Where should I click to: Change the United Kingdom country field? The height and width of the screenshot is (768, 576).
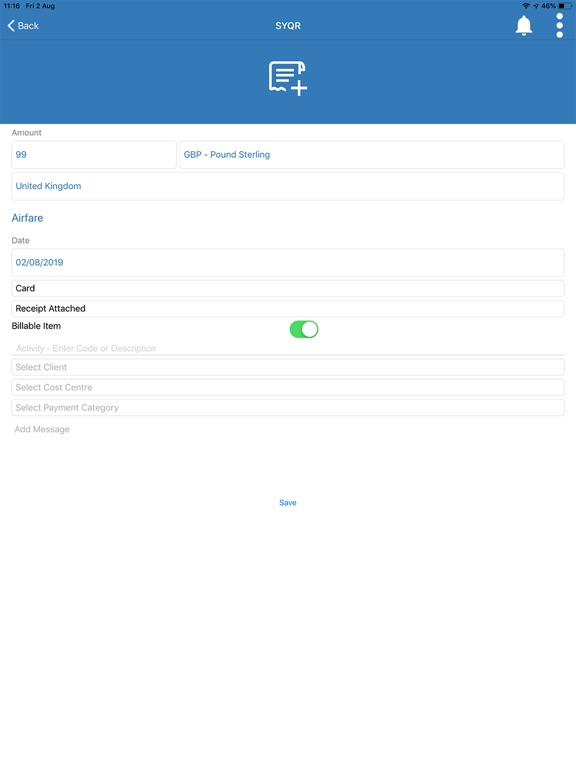click(288, 186)
